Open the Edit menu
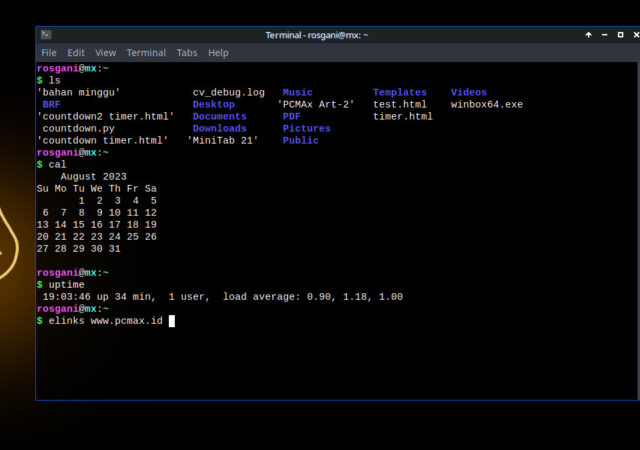Image resolution: width=640 pixels, height=450 pixels. [76, 53]
